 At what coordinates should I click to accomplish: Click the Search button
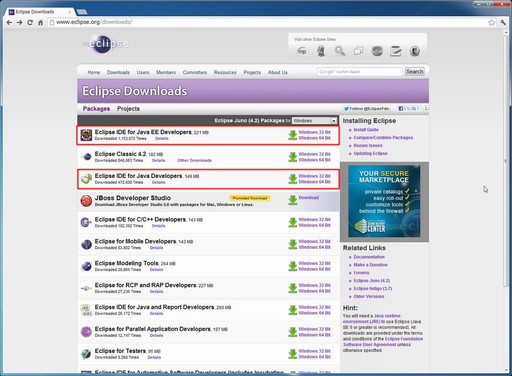coord(415,72)
